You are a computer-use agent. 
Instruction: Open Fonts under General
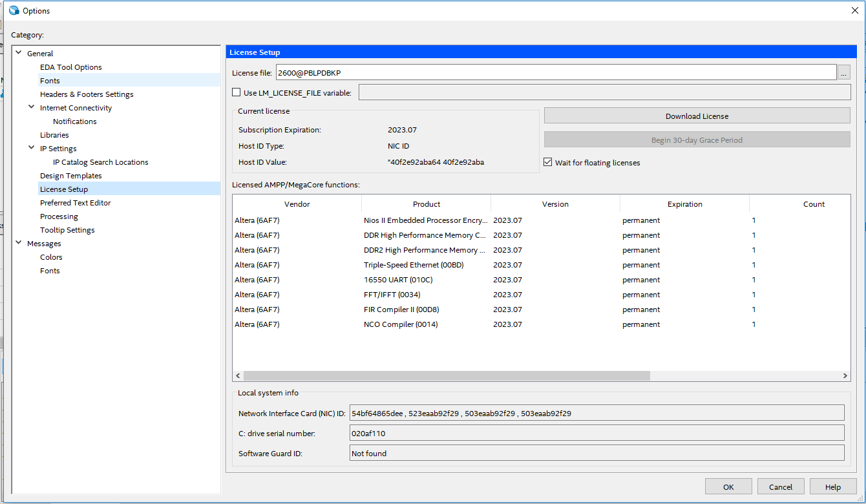click(x=50, y=81)
